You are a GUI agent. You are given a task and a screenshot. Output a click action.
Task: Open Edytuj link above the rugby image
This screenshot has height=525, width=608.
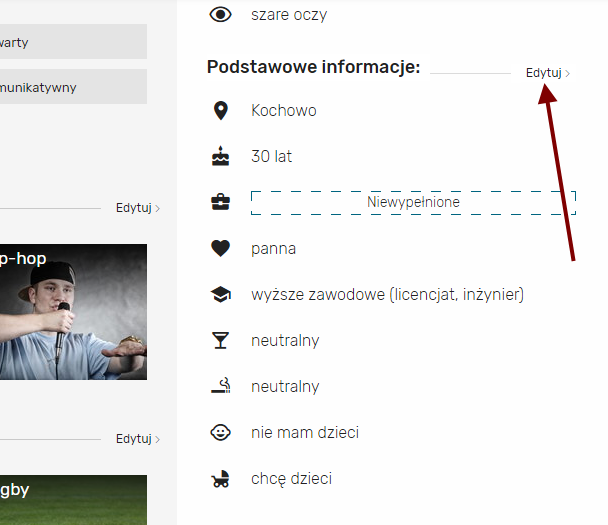[x=138, y=439]
